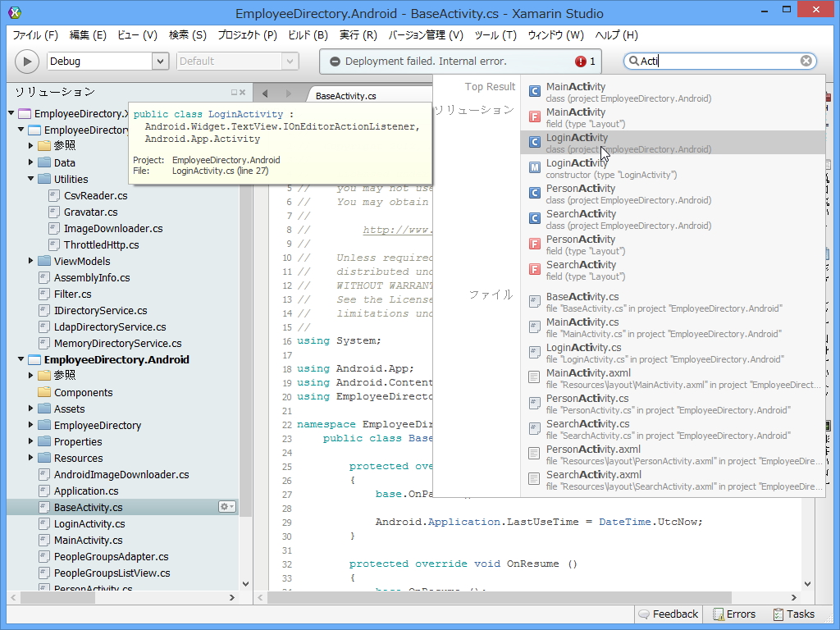This screenshot has height=630, width=840.
Task: Collapse the Utilities folder
Action: point(32,179)
